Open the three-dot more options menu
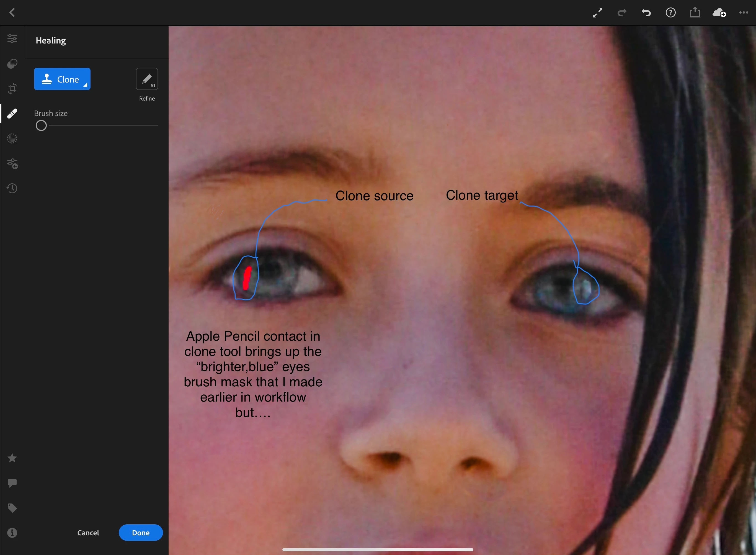The height and width of the screenshot is (555, 756). 744,13
